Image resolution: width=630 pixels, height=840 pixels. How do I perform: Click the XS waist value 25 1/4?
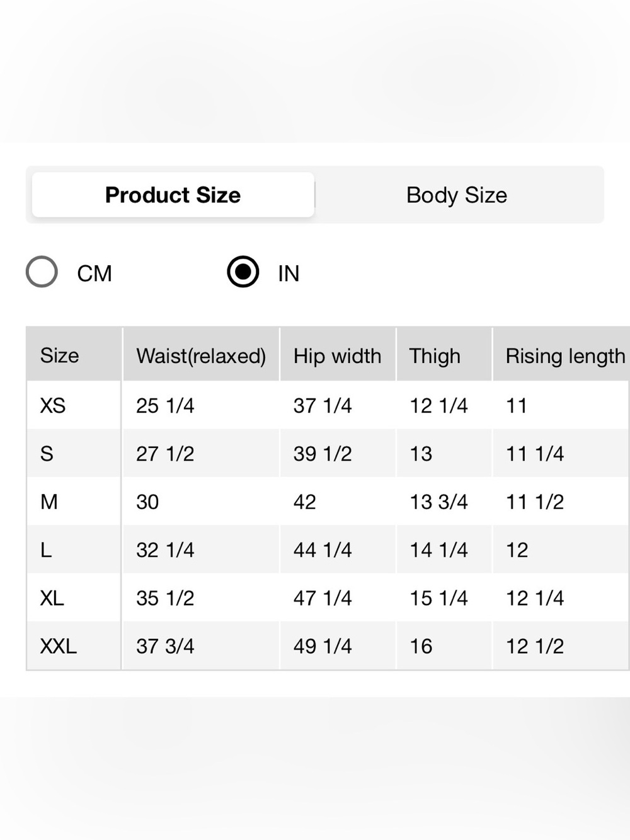[165, 405]
